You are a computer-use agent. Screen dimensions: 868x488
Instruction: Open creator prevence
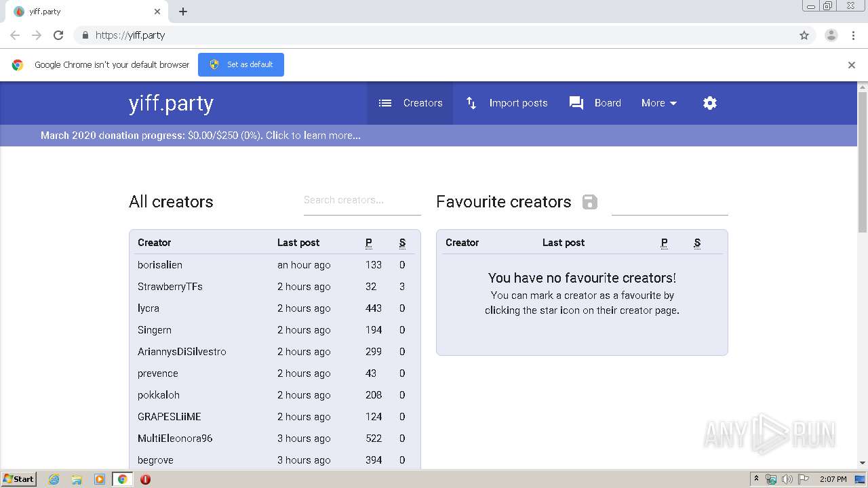(158, 373)
